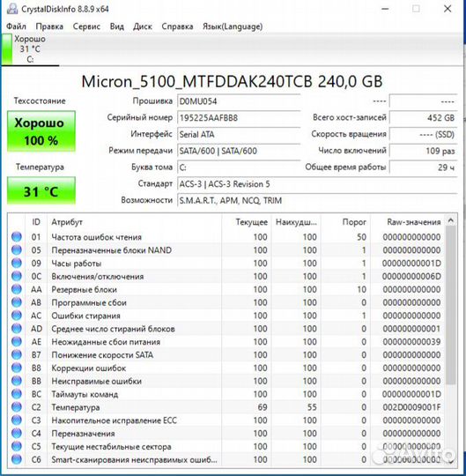Click the Интерфейс field Serial ATA
This screenshot has width=466, height=476.
(239, 134)
